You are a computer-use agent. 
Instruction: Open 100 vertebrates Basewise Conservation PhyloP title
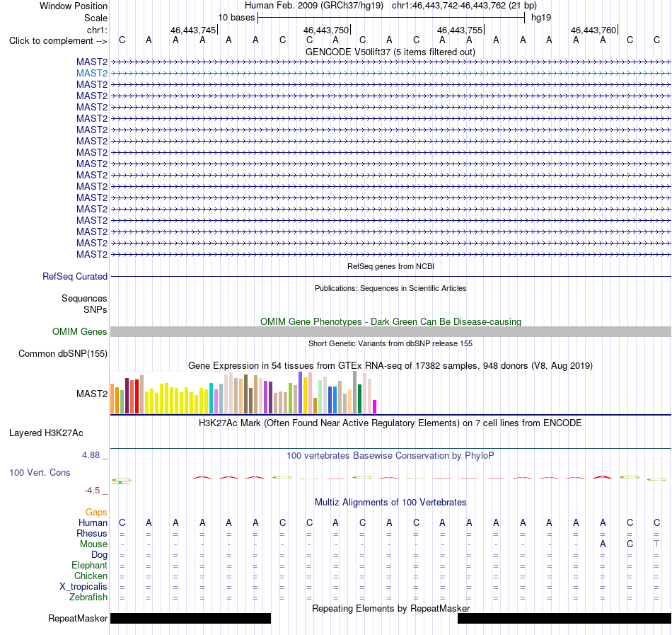(x=390, y=456)
